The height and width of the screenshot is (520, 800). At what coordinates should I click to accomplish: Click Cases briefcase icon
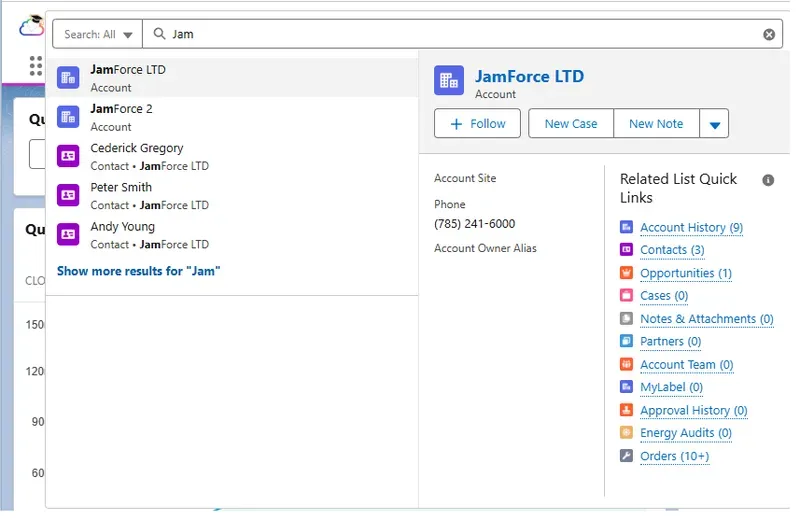coord(626,295)
